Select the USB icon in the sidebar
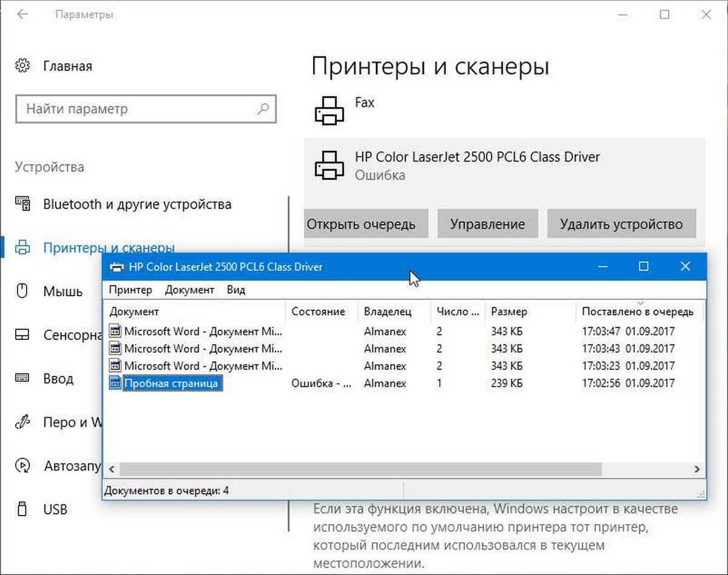The height and width of the screenshot is (575, 728). [x=22, y=509]
